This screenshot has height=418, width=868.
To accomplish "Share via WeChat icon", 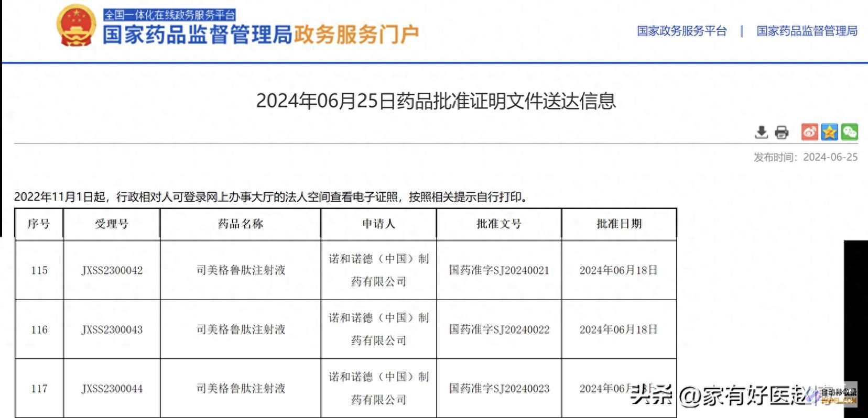I will click(849, 131).
